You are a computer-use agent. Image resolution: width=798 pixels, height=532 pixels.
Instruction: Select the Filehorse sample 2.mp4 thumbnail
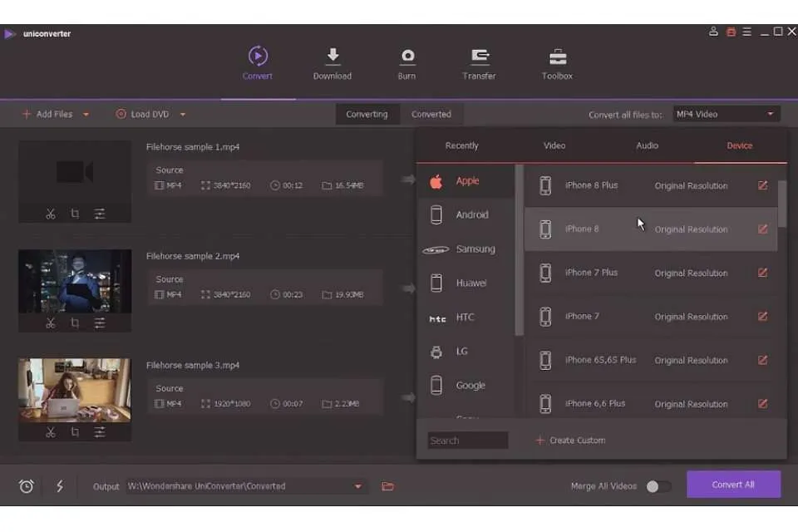75,281
